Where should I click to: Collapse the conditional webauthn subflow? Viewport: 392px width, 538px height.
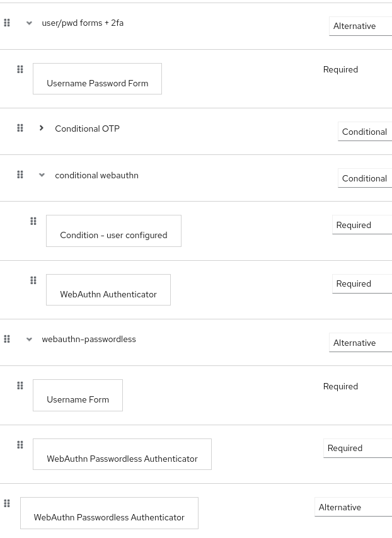(42, 175)
